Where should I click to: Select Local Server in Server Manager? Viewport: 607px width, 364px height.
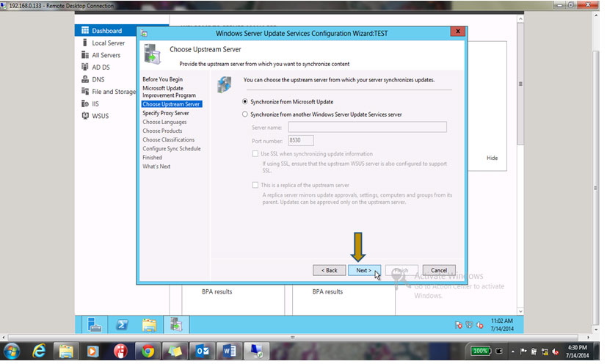click(108, 43)
